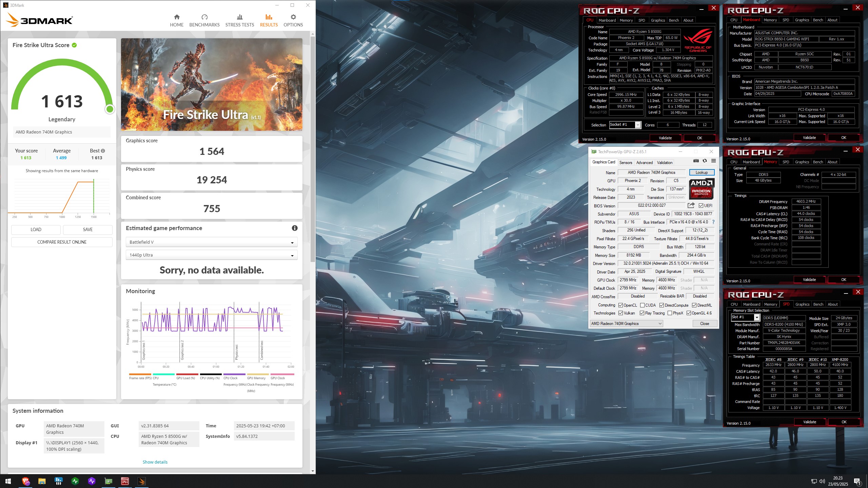This screenshot has height=488, width=868.
Task: Open the ROG CPU-Z taskbar icon
Action: (x=125, y=481)
